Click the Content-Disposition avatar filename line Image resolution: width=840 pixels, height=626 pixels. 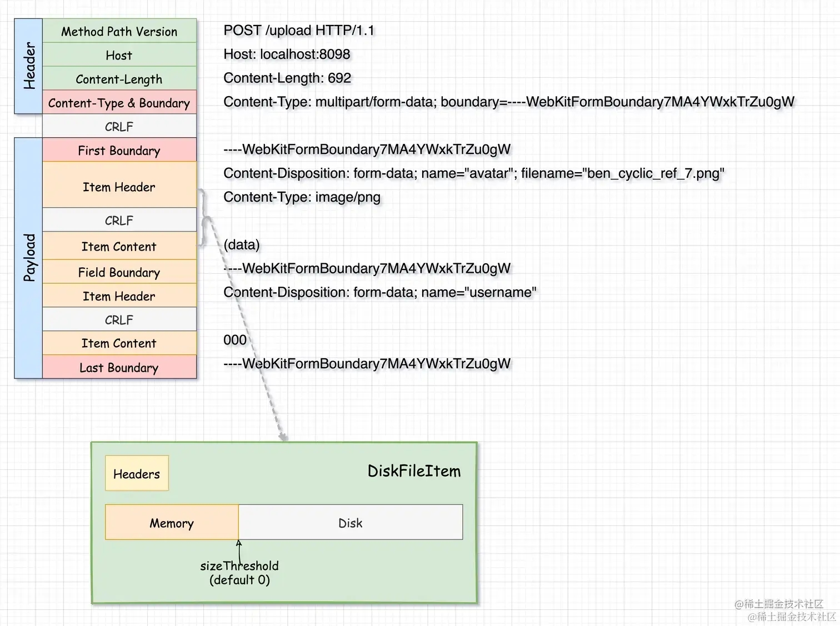click(x=473, y=173)
